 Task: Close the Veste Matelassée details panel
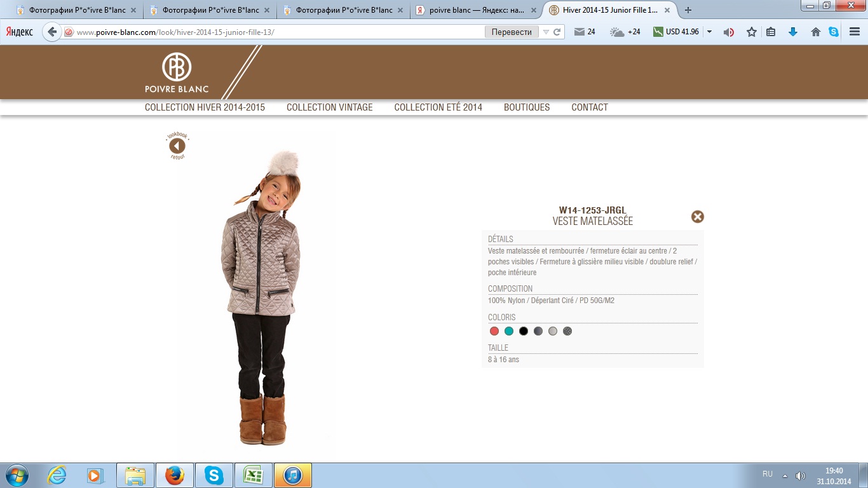click(x=698, y=217)
